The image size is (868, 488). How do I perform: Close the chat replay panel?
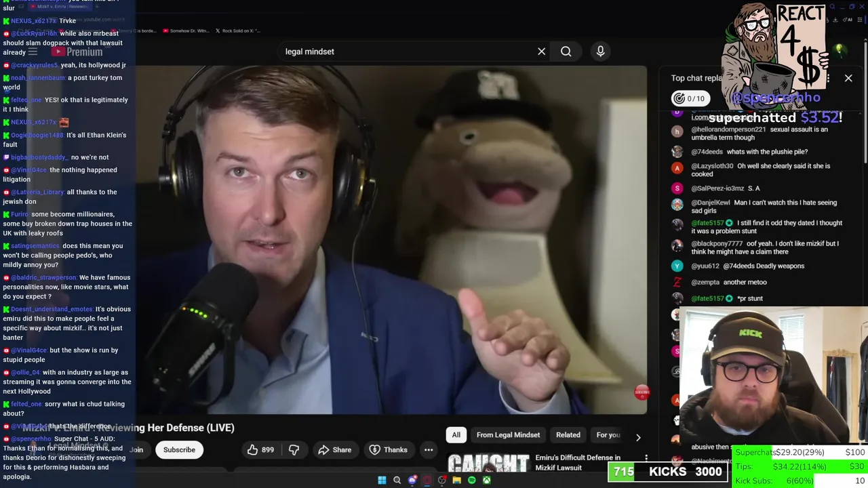point(848,78)
